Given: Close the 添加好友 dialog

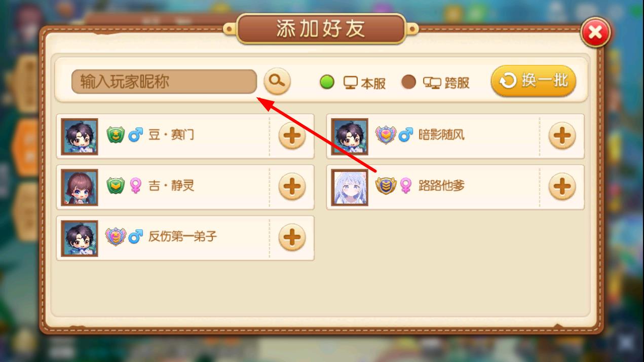Looking at the screenshot, I should point(595,33).
